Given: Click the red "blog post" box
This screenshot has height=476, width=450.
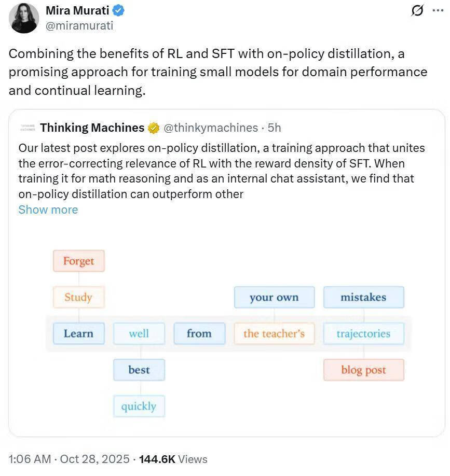Looking at the screenshot, I should coord(363,370).
